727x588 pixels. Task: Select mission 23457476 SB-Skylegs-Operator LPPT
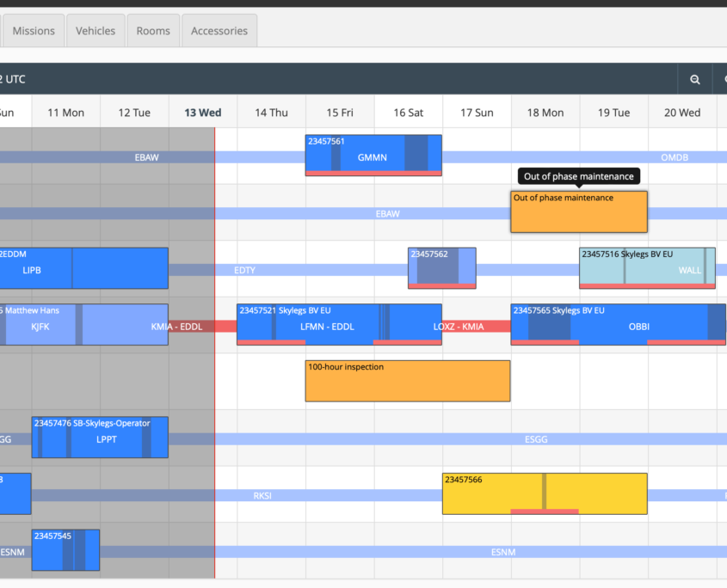[x=100, y=438]
